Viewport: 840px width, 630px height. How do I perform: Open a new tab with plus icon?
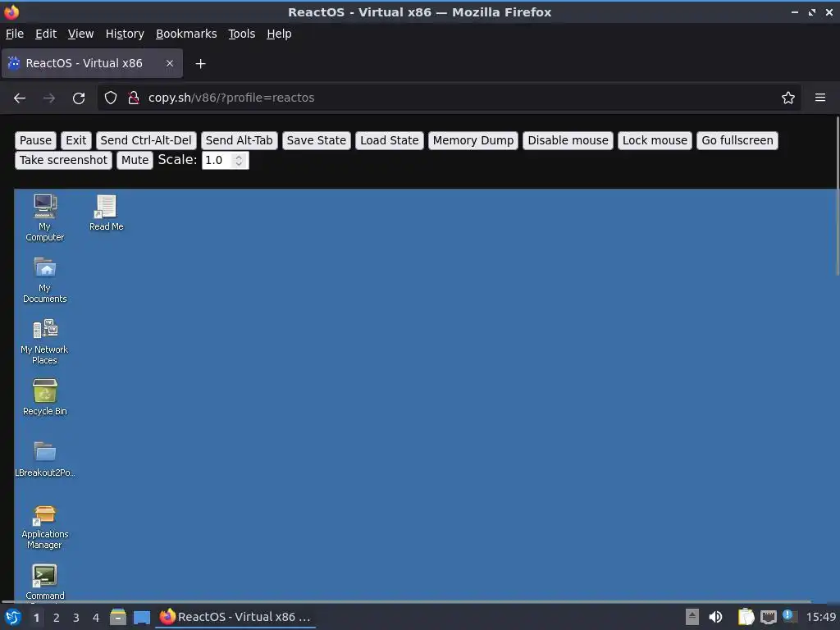click(200, 64)
